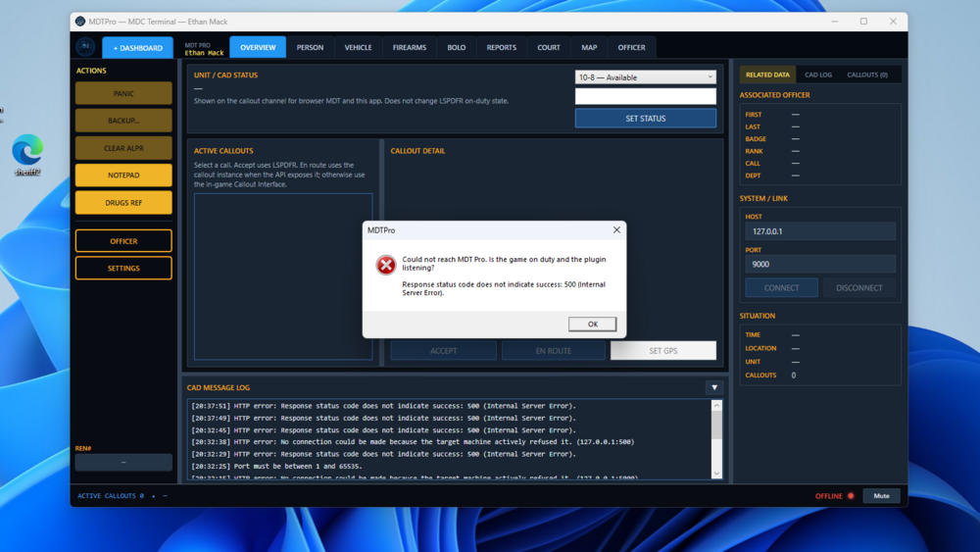
Task: Select the 20:32:38 connection refused log line
Action: [x=413, y=442]
